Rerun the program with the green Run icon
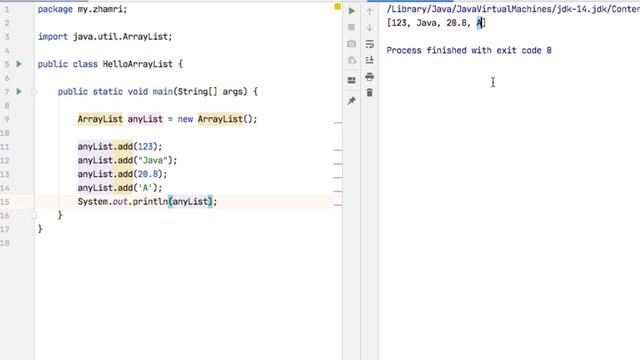 [x=351, y=11]
